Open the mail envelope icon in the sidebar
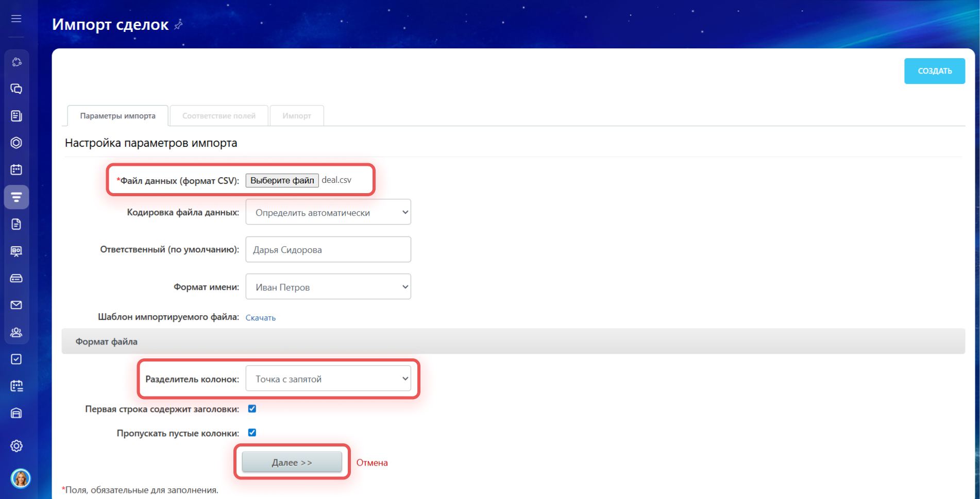 (x=16, y=305)
